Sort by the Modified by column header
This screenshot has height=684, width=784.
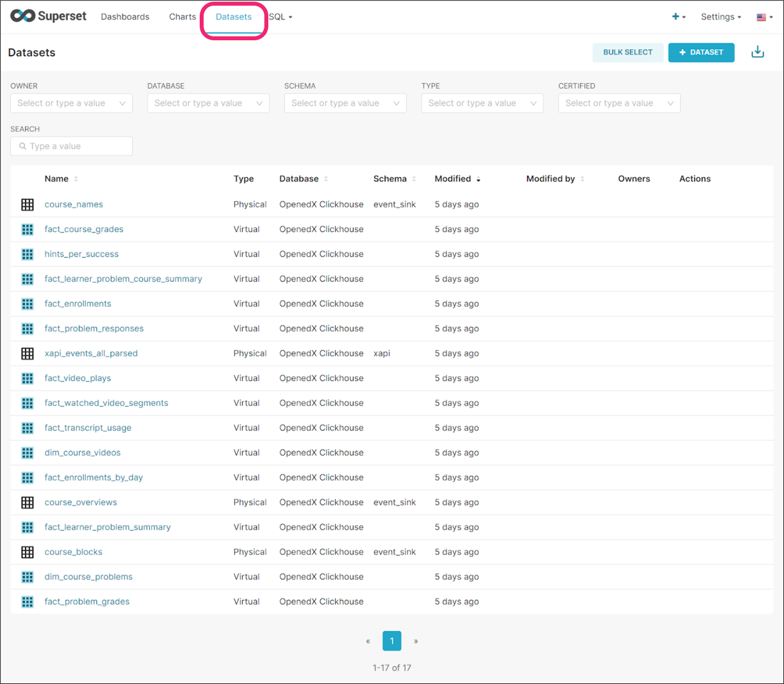coord(555,179)
